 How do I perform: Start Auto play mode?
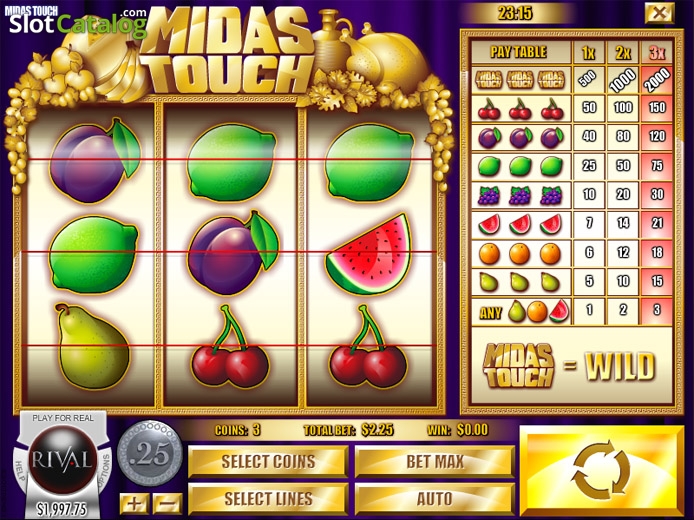point(435,499)
